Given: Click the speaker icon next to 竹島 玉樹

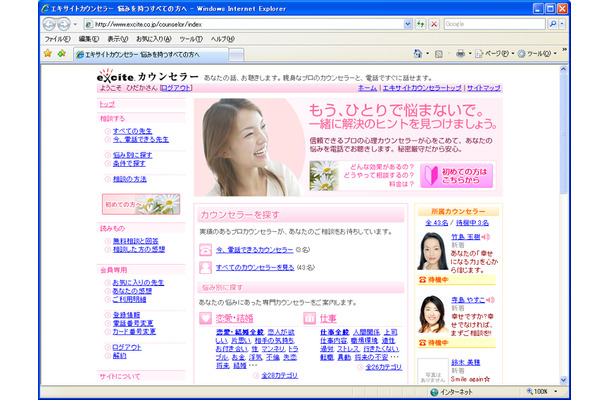Looking at the screenshot, I should 486,237.
